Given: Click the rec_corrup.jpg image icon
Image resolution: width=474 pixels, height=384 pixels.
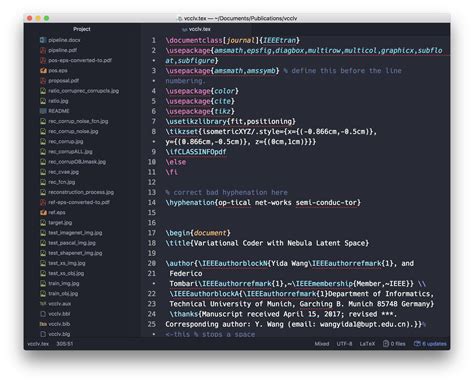Looking at the screenshot, I should tap(43, 141).
